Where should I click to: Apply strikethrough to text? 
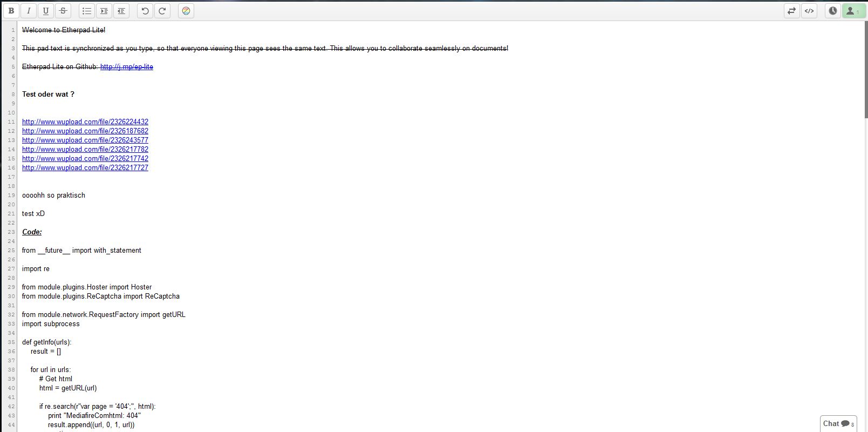click(63, 11)
